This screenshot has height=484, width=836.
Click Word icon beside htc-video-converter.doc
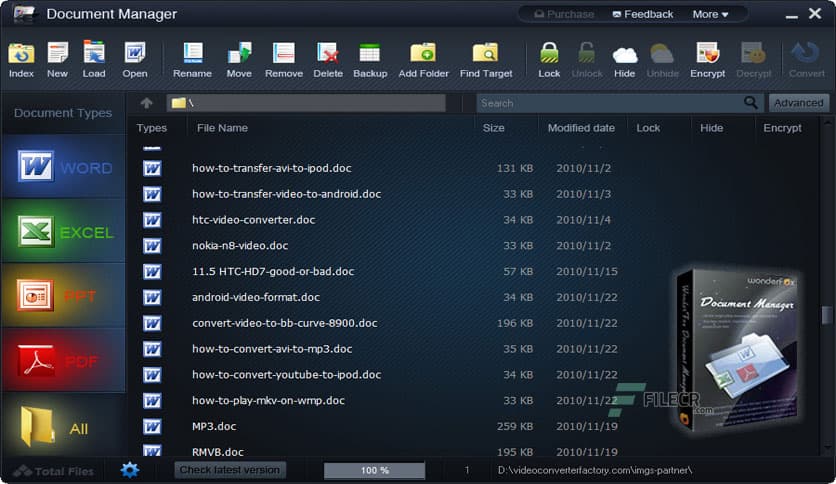(x=152, y=220)
